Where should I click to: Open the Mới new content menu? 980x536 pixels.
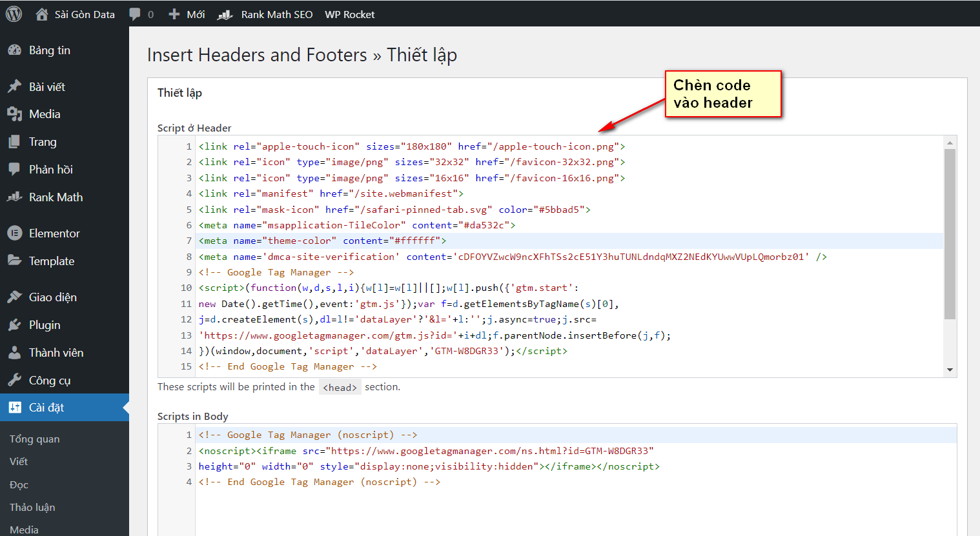(196, 14)
